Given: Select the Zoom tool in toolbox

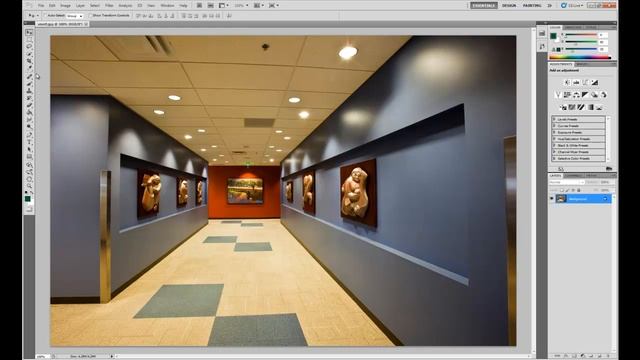Looking at the screenshot, I should (29, 186).
